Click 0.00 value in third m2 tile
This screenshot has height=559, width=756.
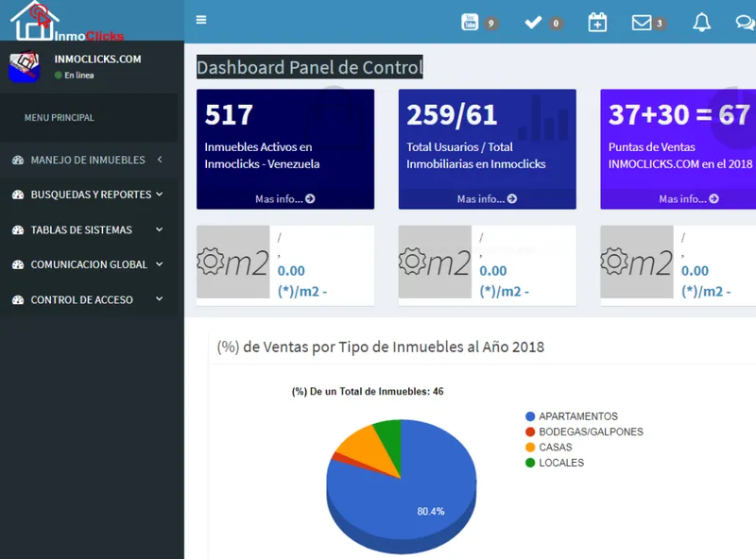click(x=696, y=271)
